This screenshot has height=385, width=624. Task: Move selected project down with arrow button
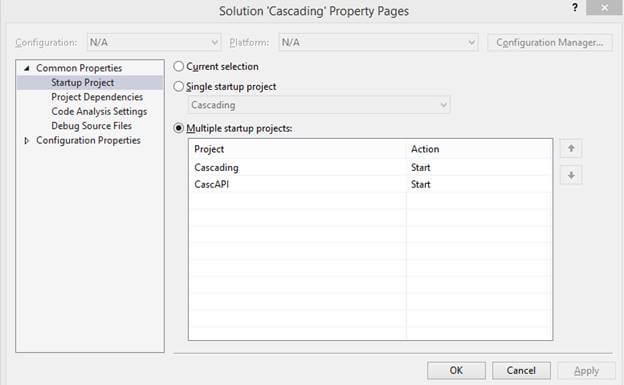click(x=571, y=175)
